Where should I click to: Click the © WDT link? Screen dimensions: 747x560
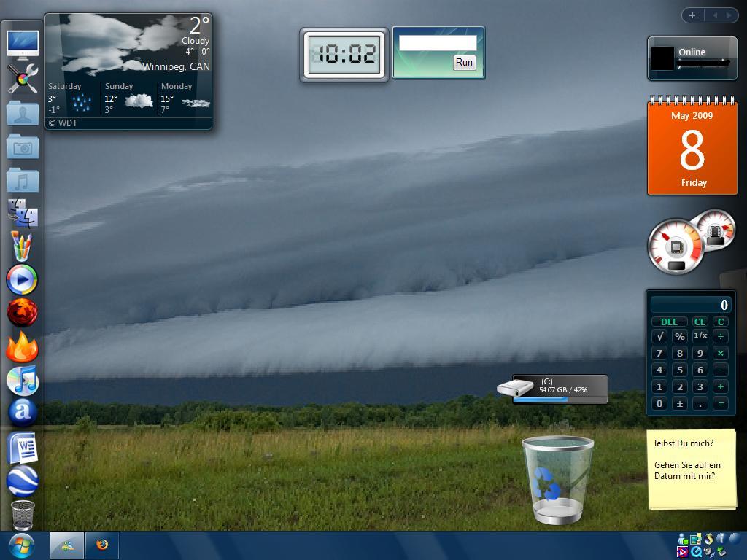(63, 122)
